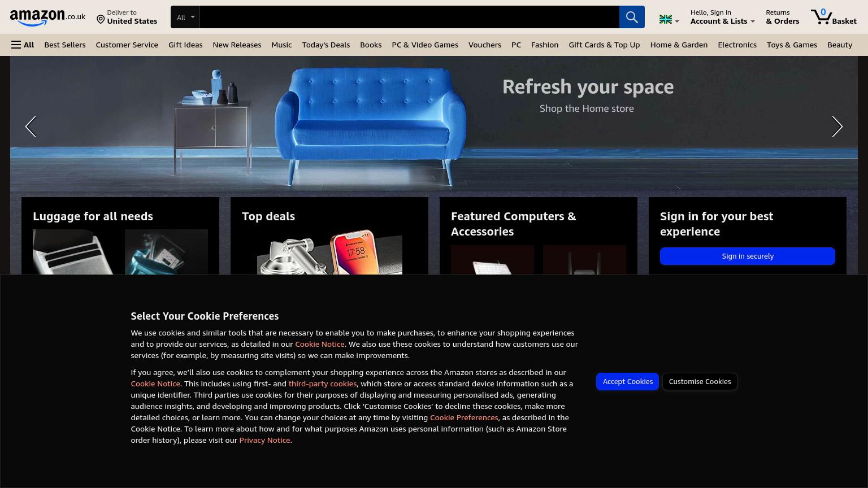Viewport: 868px width, 488px height.
Task: Click the magnifying glass search button
Action: pos(632,17)
